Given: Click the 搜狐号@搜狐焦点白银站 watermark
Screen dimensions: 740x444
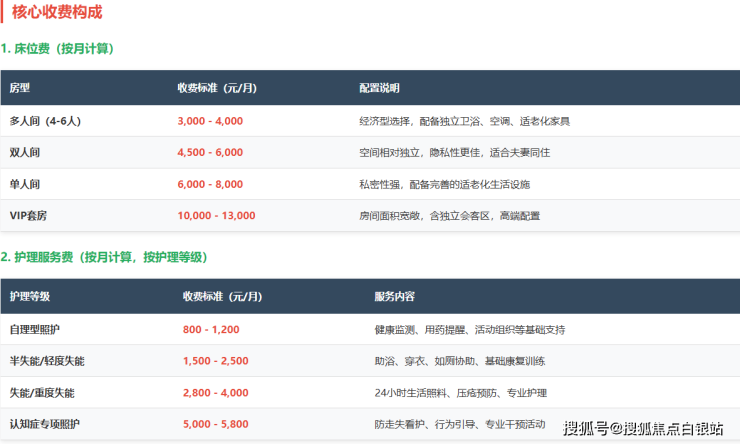Looking at the screenshot, I should pyautogui.click(x=643, y=429).
